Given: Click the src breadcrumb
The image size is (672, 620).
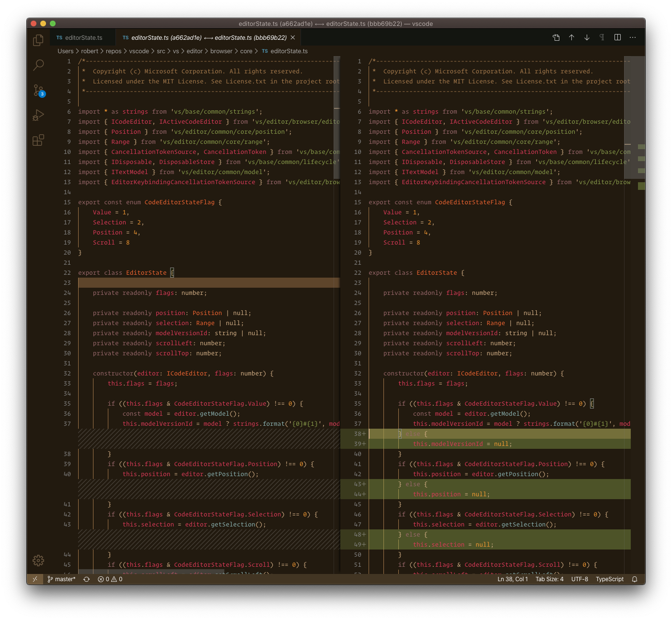Looking at the screenshot, I should [x=161, y=51].
